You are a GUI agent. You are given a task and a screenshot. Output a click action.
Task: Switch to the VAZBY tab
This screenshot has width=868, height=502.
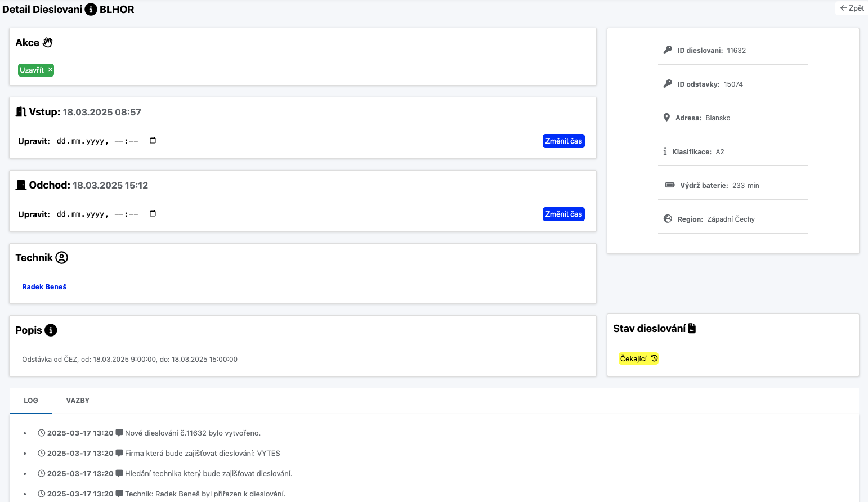(x=78, y=401)
